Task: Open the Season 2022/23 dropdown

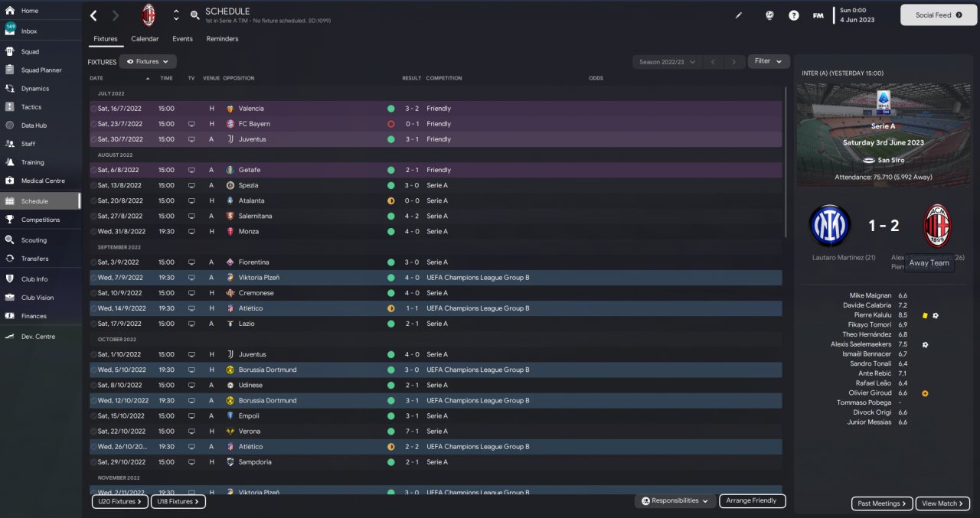Action: coord(667,61)
